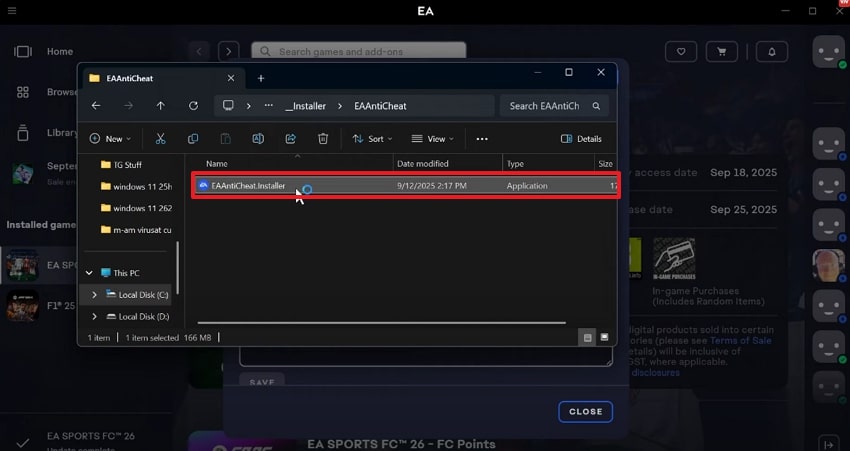The width and height of the screenshot is (850, 451).
Task: Click the Delete trash icon in File Explorer
Action: tap(323, 139)
